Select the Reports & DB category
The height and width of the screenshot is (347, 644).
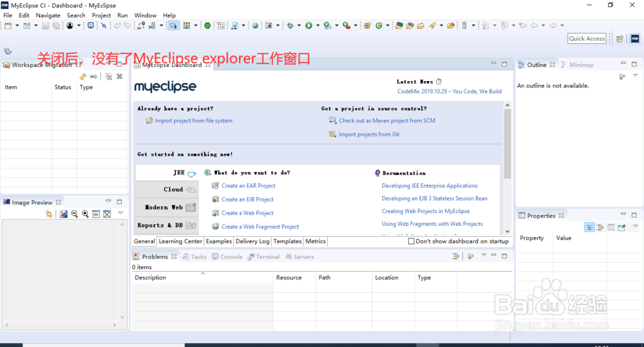[167, 225]
